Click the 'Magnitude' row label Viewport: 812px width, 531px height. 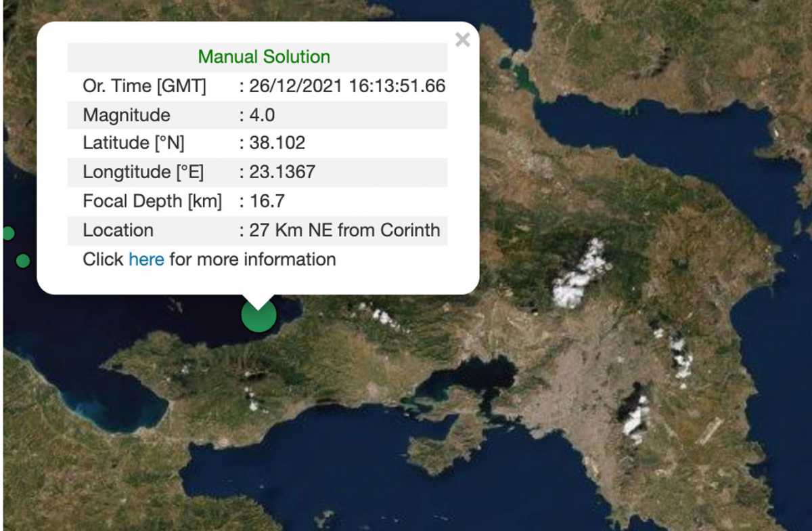(x=127, y=115)
